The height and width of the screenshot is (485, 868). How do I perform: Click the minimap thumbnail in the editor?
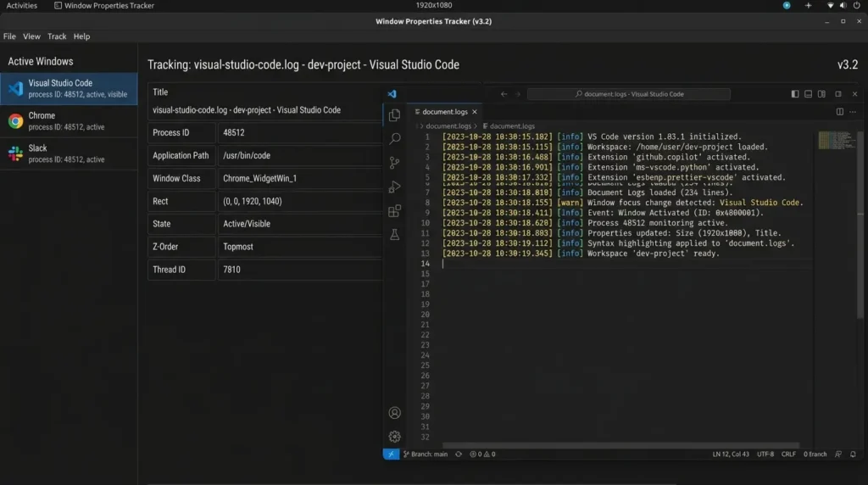click(837, 140)
